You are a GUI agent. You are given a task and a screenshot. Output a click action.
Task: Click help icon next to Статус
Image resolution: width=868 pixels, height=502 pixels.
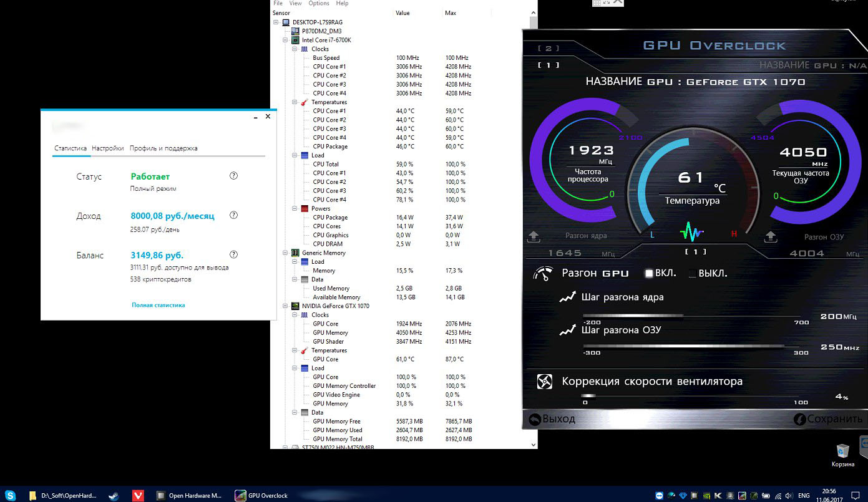[x=233, y=176]
